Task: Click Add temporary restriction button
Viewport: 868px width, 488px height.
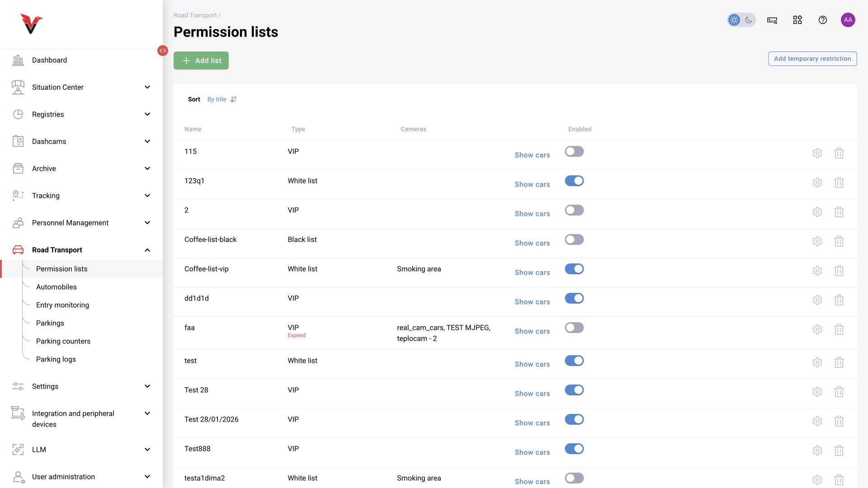Action: (x=812, y=59)
